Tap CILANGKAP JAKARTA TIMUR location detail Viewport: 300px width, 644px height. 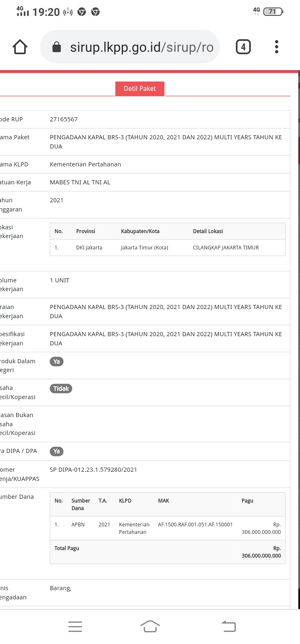coord(226,248)
